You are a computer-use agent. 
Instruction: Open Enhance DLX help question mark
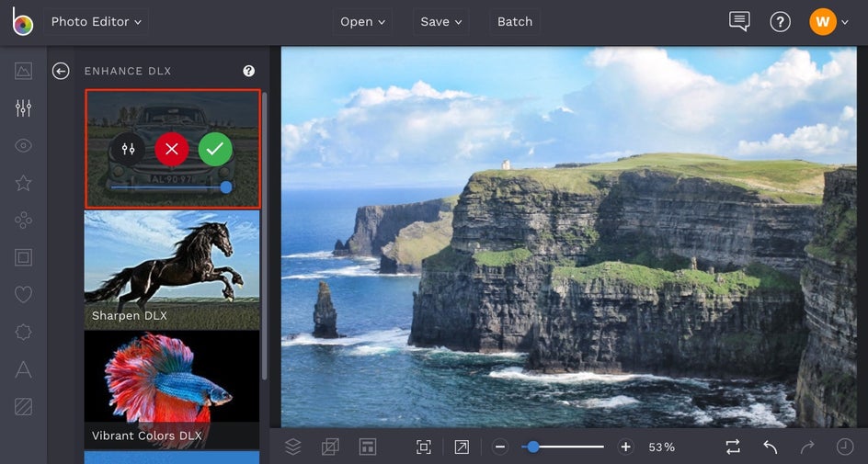tap(248, 71)
